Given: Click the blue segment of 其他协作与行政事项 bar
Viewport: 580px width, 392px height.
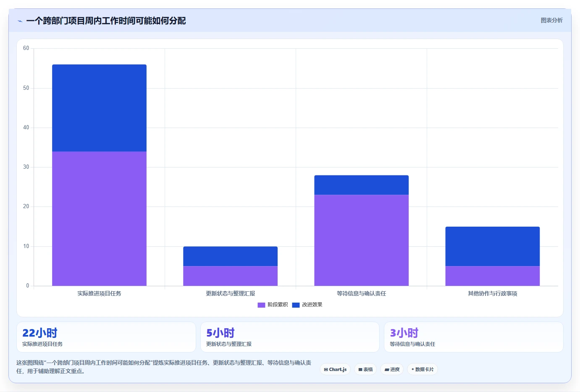Looking at the screenshot, I should click(x=492, y=246).
